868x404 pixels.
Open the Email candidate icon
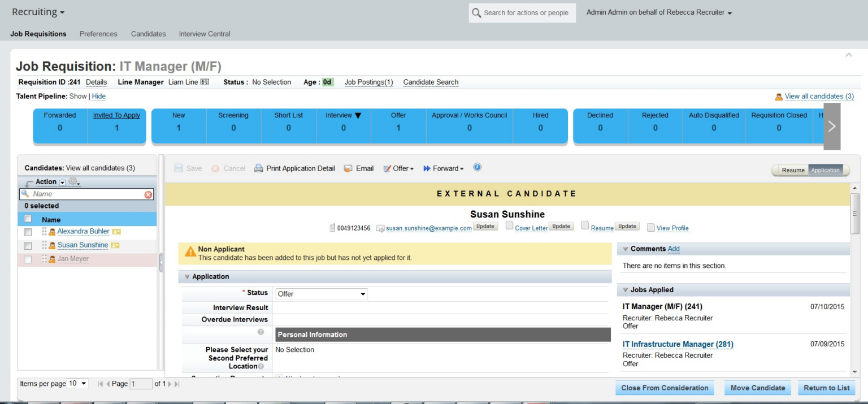pyautogui.click(x=349, y=168)
